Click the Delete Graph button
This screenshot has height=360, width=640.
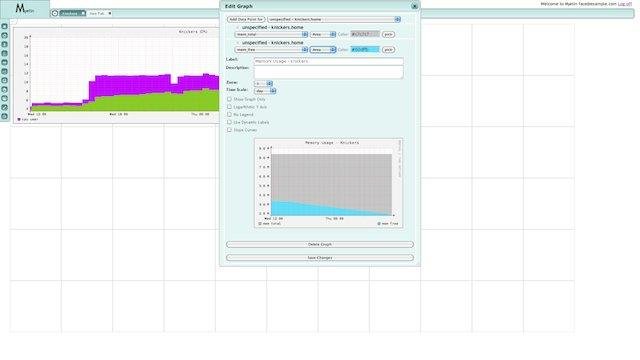pyautogui.click(x=320, y=244)
